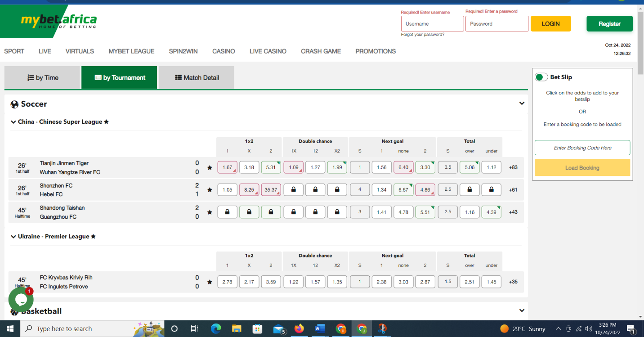Focus the Password field
The width and height of the screenshot is (644, 337).
pyautogui.click(x=497, y=24)
